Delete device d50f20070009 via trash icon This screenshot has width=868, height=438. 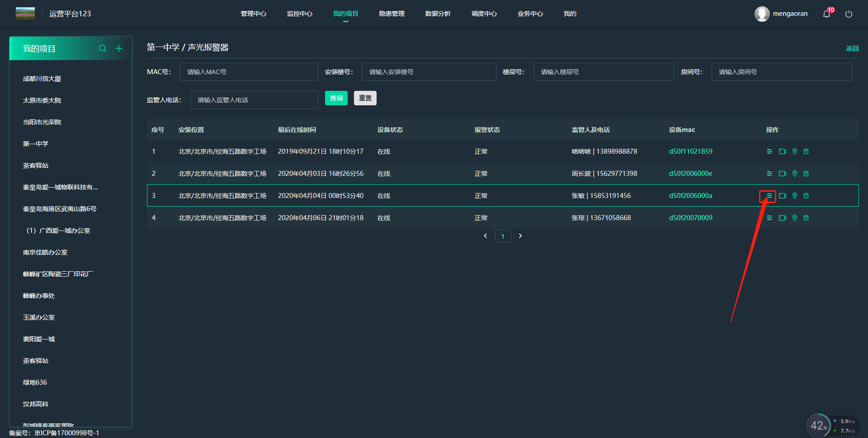pos(806,218)
